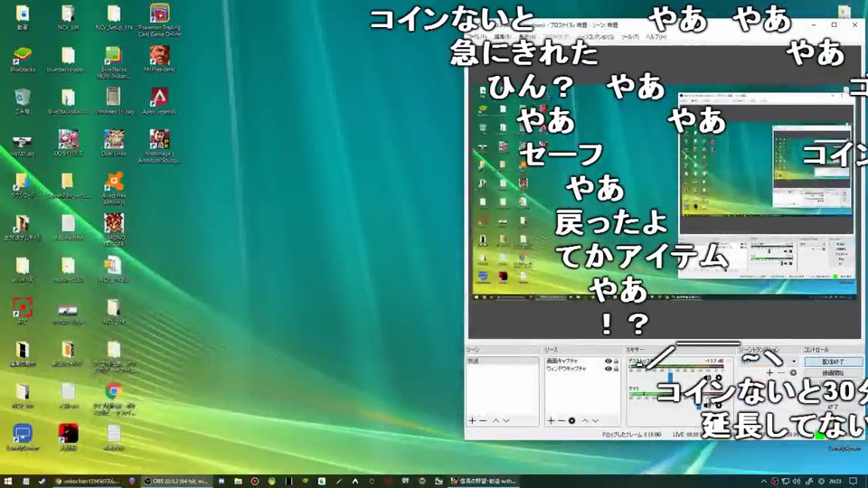The height and width of the screenshot is (488, 868).
Task: Show hidden system tray icons
Action: click(x=764, y=482)
